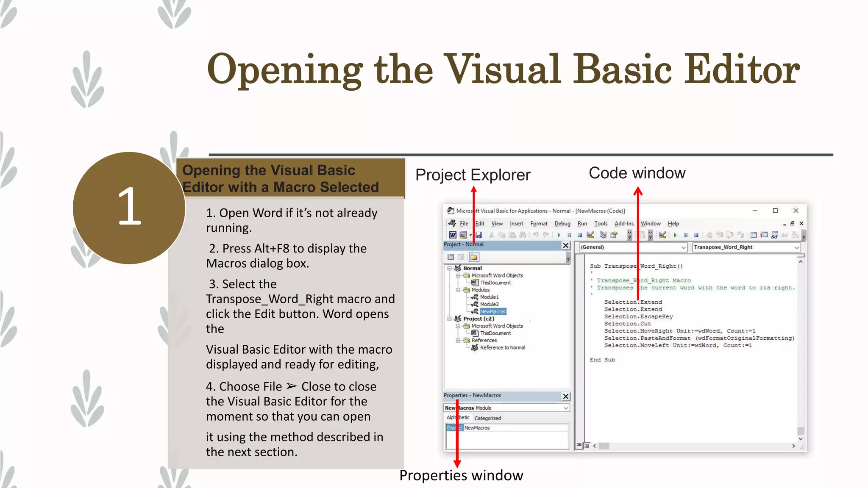The width and height of the screenshot is (868, 488).
Task: Toggle Folders button in Project pane
Action: [473, 257]
